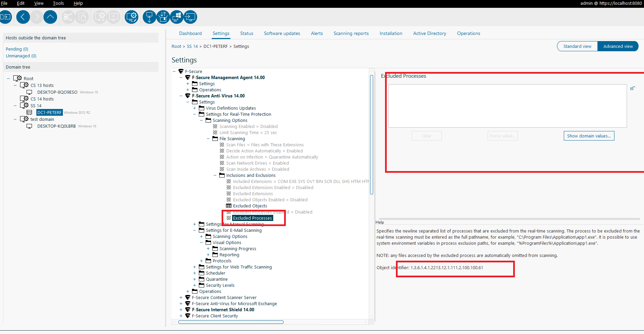This screenshot has height=334, width=644.
Task: Click the Clear button
Action: click(427, 136)
